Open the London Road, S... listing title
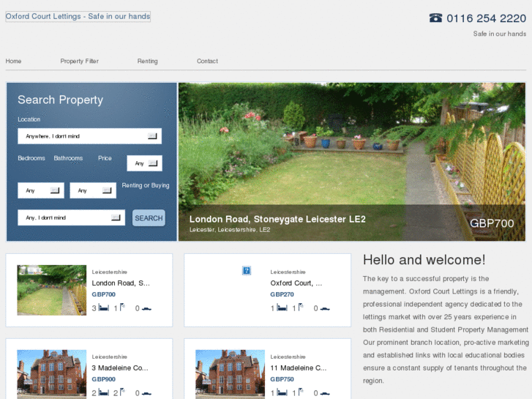532x399 pixels. click(121, 283)
